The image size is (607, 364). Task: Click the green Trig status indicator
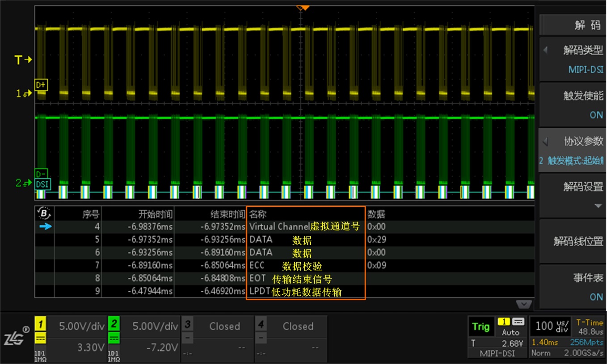coord(481,326)
